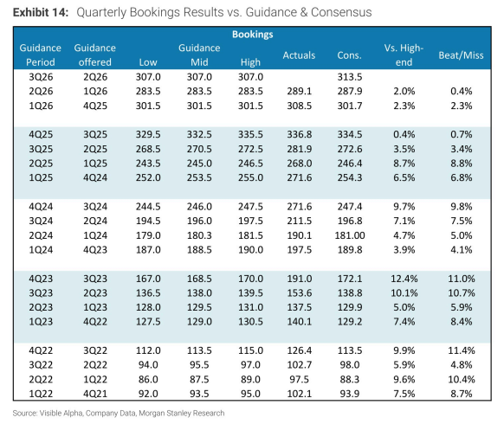This screenshot has height=424, width=504.
Task: Click the 9.8% beat/miss value
Action: pos(462,207)
